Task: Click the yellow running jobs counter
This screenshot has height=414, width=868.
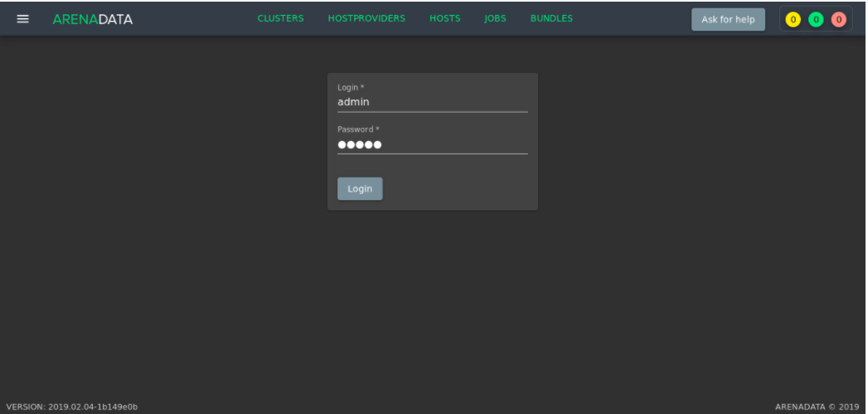Action: (x=792, y=19)
